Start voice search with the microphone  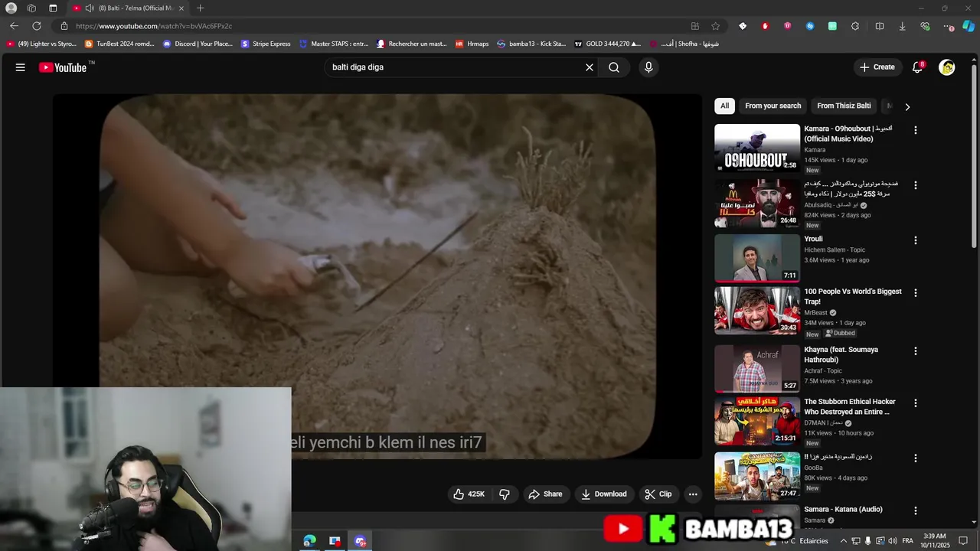[648, 67]
